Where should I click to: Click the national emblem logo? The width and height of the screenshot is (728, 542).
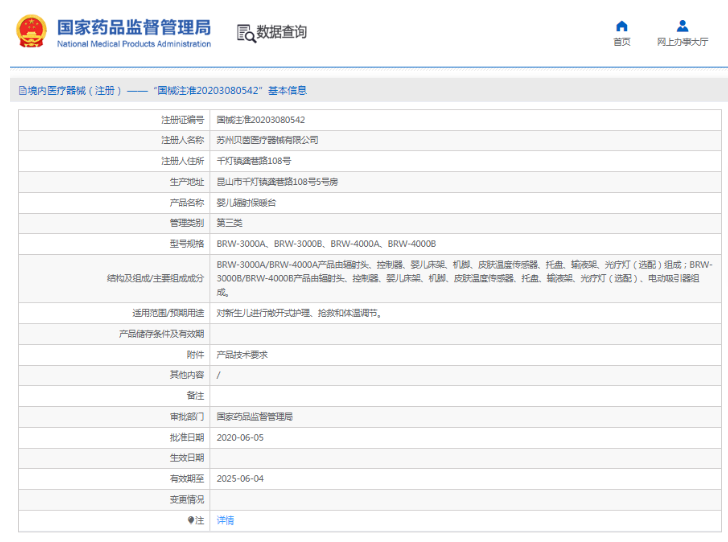[31, 31]
